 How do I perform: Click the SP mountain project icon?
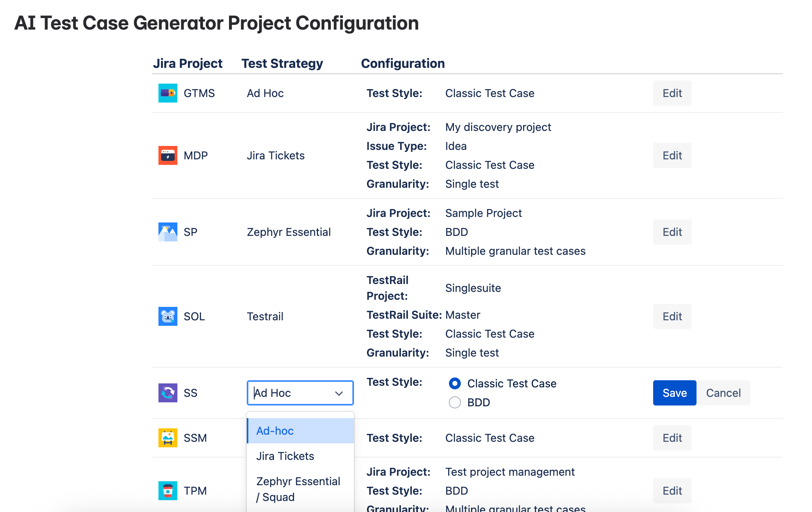168,232
